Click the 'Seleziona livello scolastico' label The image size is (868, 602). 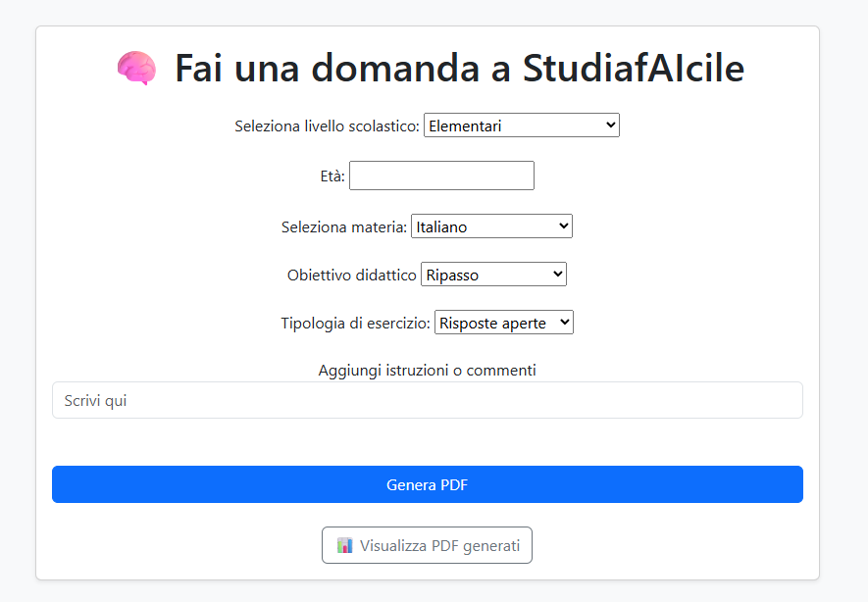pyautogui.click(x=327, y=126)
